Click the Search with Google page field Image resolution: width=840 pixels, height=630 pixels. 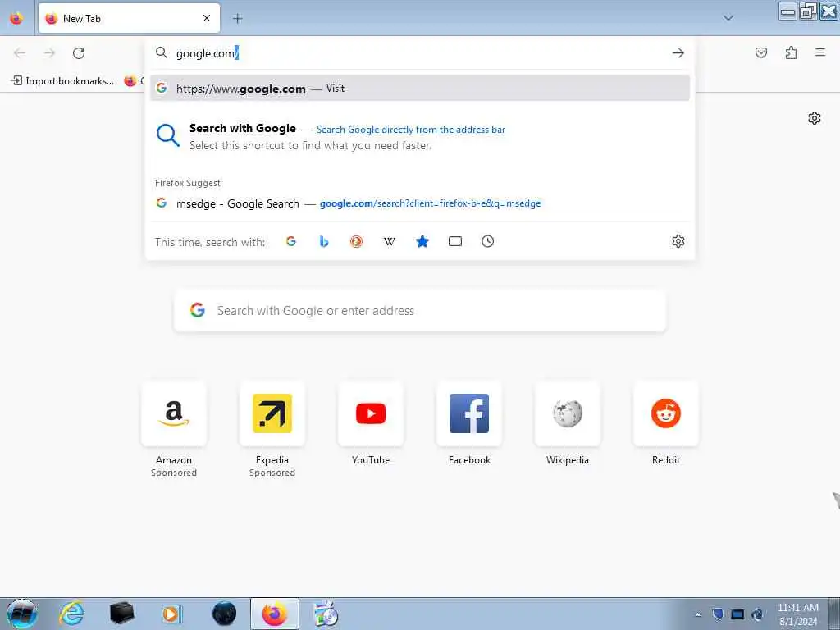[x=420, y=311]
